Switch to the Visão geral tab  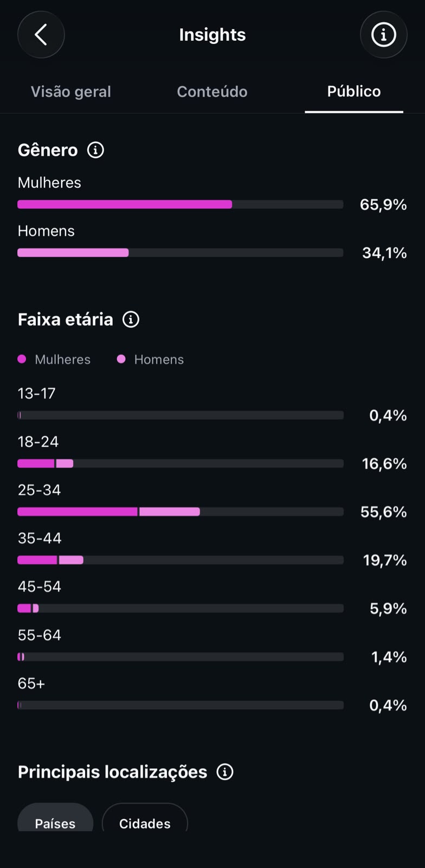click(71, 92)
